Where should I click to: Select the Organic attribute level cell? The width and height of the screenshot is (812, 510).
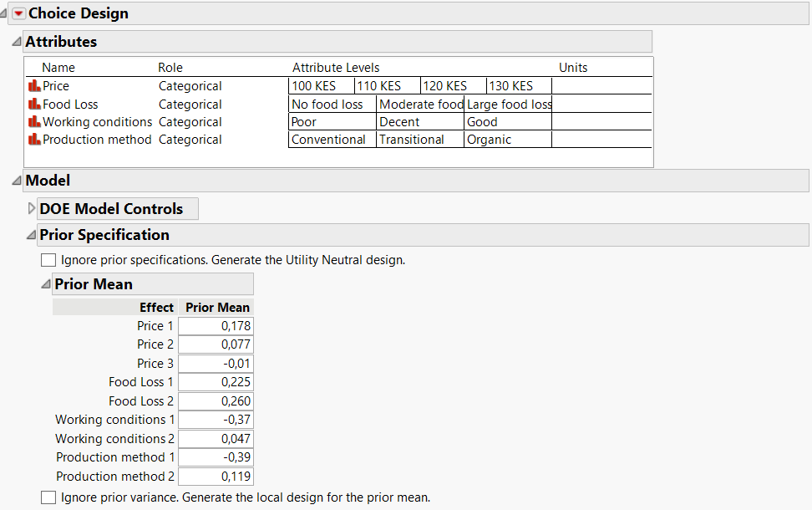click(x=507, y=140)
